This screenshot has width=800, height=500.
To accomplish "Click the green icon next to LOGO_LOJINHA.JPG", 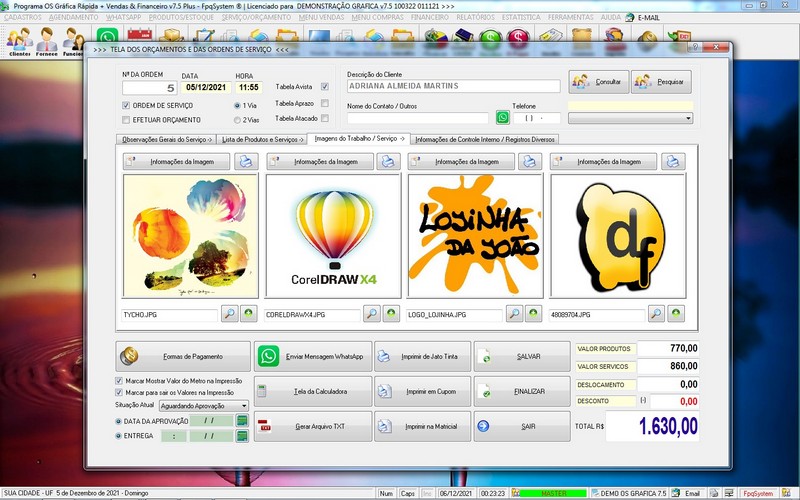I will click(x=533, y=313).
